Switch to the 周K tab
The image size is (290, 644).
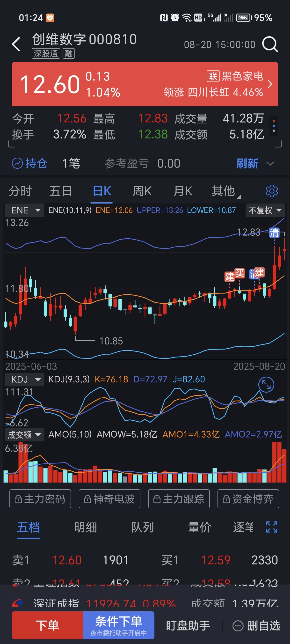142,191
